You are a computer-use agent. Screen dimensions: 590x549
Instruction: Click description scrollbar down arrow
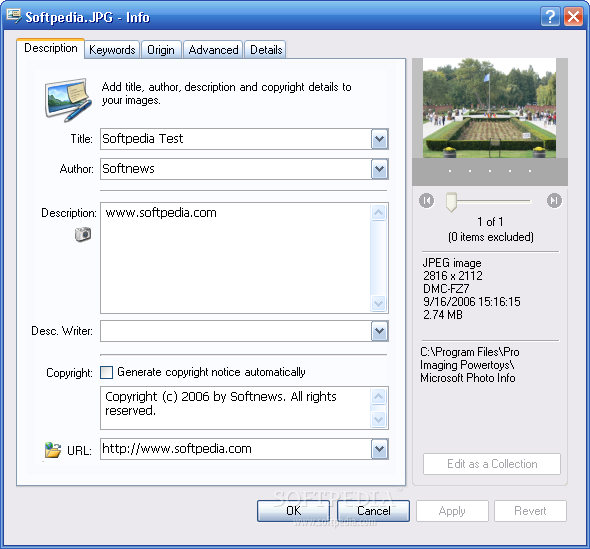coord(379,303)
